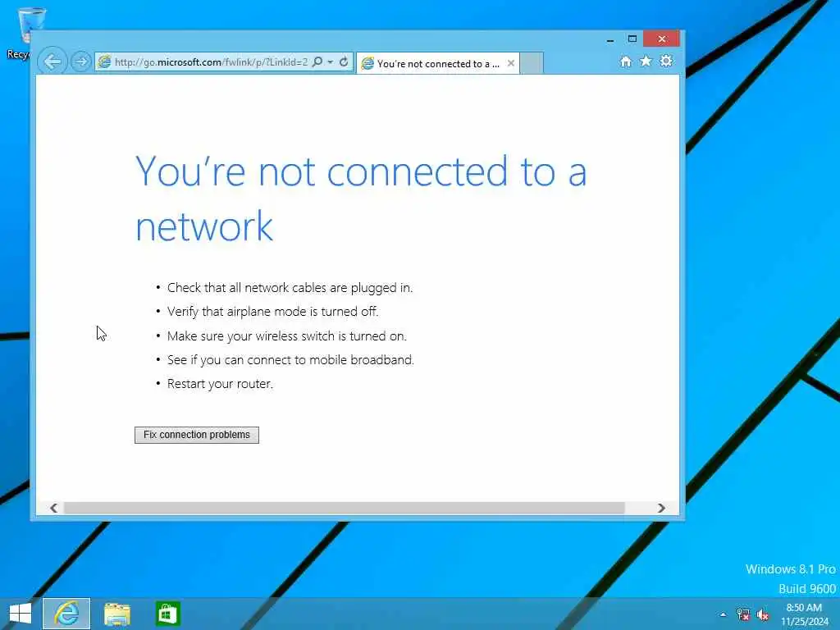
Task: Go back using the browser Back arrow
Action: click(x=52, y=62)
